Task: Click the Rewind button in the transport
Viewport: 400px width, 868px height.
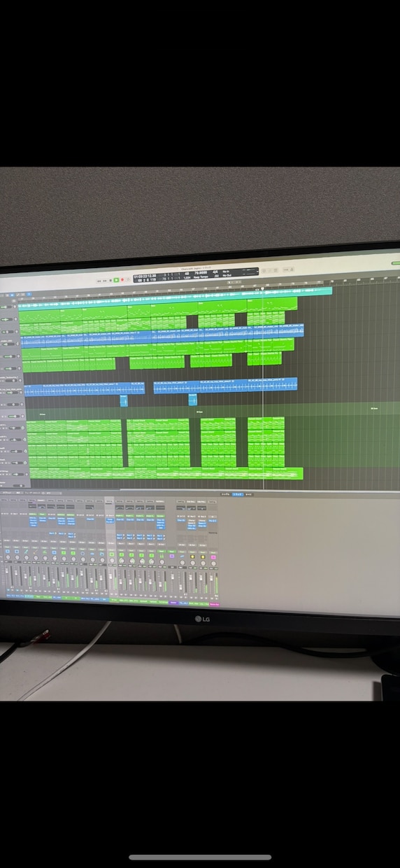Action: (x=98, y=280)
